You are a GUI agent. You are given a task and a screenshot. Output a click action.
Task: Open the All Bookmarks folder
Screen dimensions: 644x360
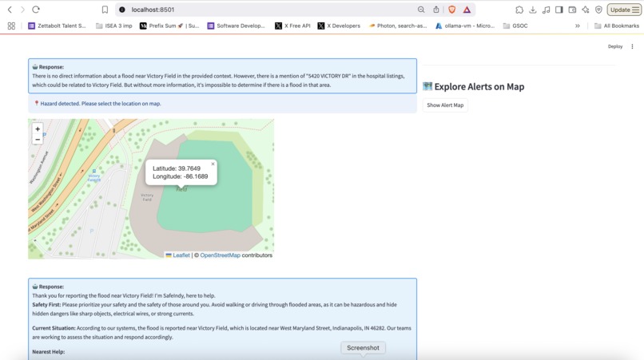click(617, 26)
